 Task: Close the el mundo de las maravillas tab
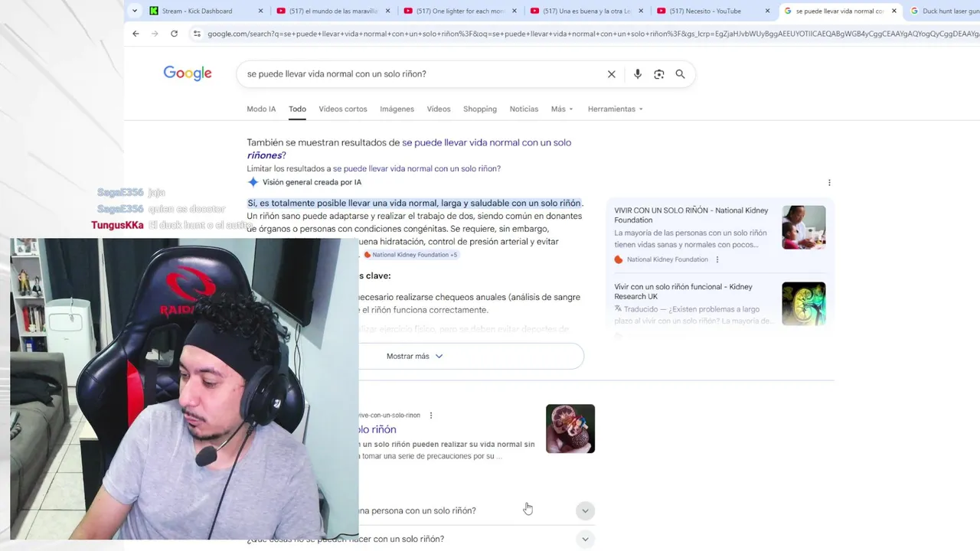387,11
